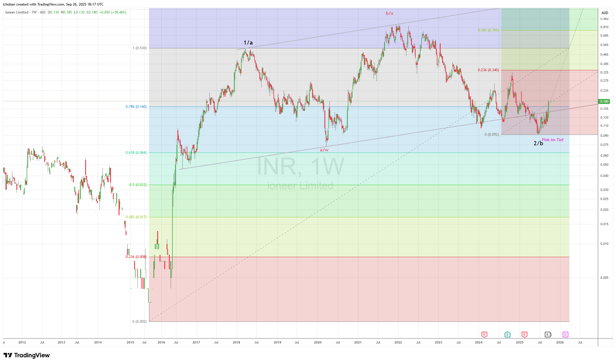Click the 0.236 (0.340) retracement label
Image resolution: width=616 pixels, height=364 pixels.
pyautogui.click(x=488, y=70)
